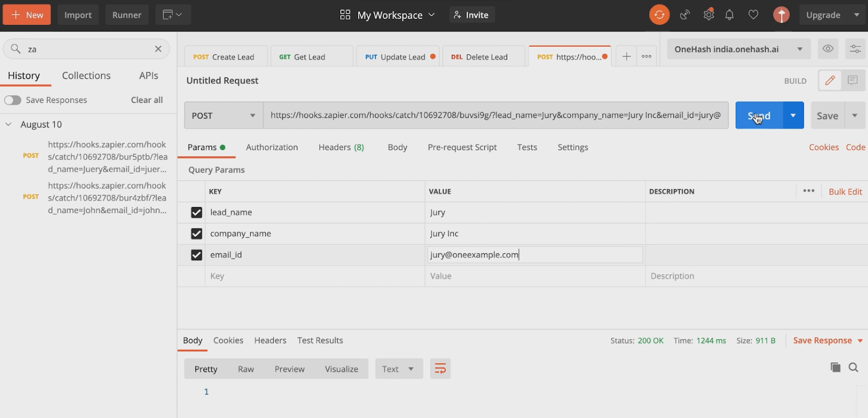Toggle the line wrap icon in response
This screenshot has height=418, width=868.
pos(440,369)
